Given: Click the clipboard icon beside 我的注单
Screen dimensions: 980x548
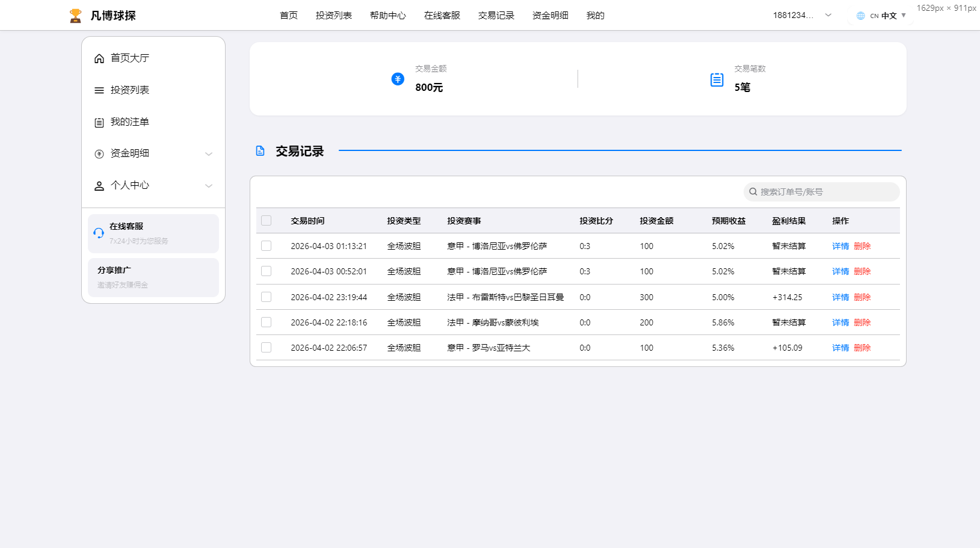Looking at the screenshot, I should [99, 123].
